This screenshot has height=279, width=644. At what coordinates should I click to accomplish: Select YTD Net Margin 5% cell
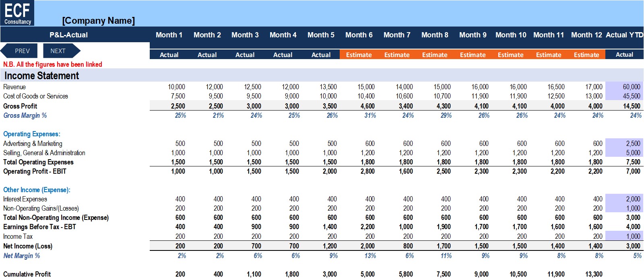[x=637, y=256]
